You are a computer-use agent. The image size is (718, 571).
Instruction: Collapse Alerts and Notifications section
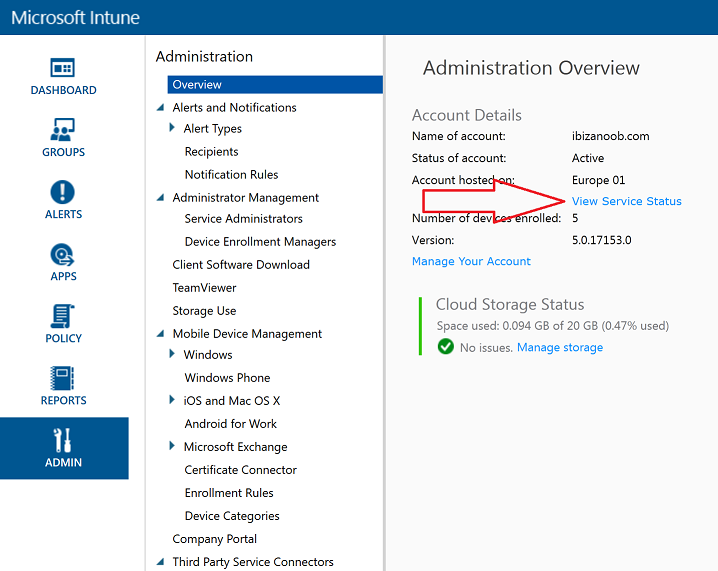click(160, 108)
